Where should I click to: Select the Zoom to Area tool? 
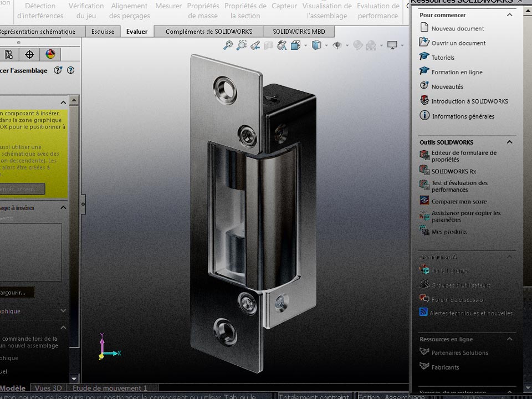tap(241, 45)
